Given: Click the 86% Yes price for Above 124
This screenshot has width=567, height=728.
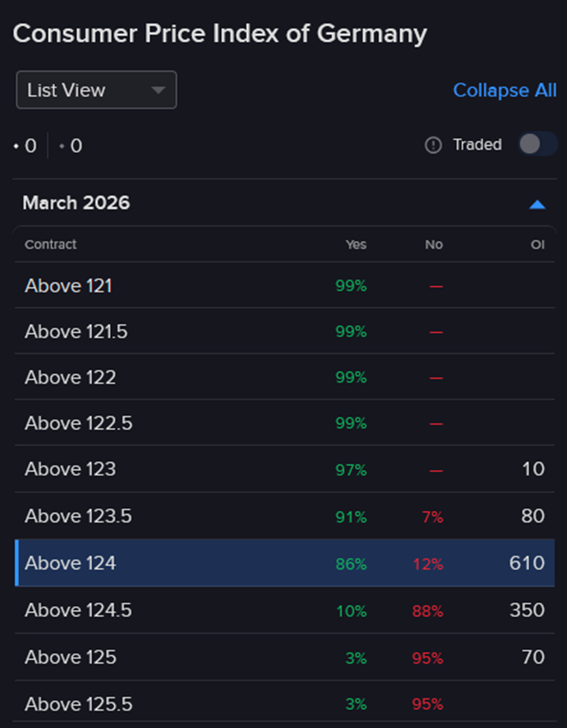Looking at the screenshot, I should click(x=351, y=564).
